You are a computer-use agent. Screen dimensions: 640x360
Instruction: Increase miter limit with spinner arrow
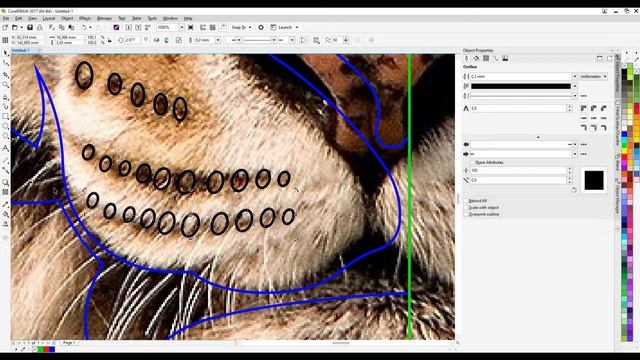(570, 107)
